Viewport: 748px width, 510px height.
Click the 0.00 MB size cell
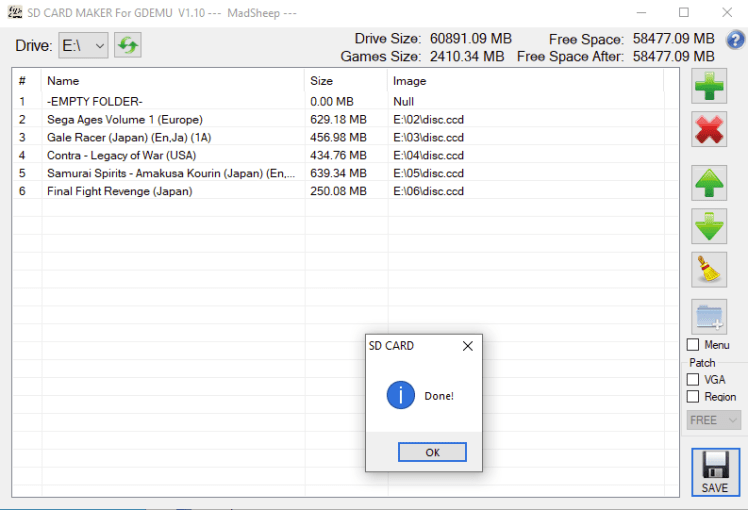coord(332,102)
